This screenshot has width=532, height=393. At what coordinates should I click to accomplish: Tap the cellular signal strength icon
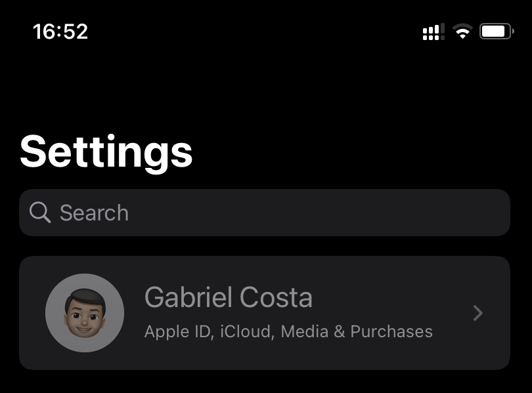[433, 31]
